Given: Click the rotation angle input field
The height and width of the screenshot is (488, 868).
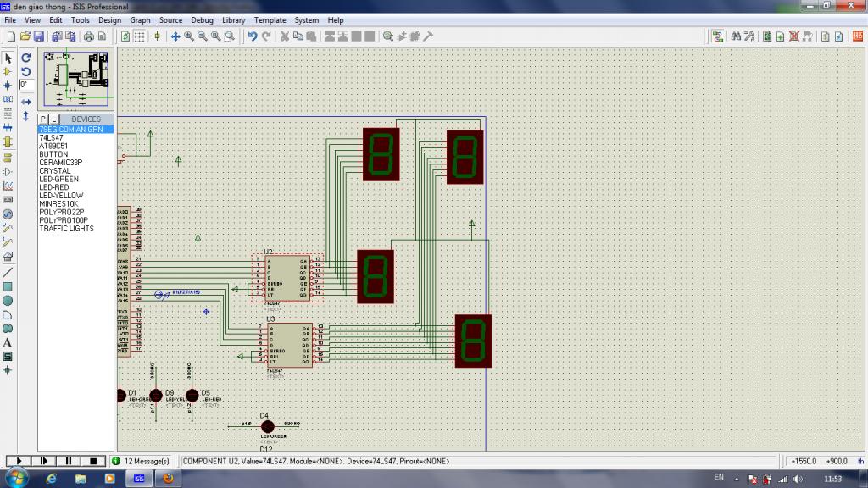Looking at the screenshot, I should (26, 86).
